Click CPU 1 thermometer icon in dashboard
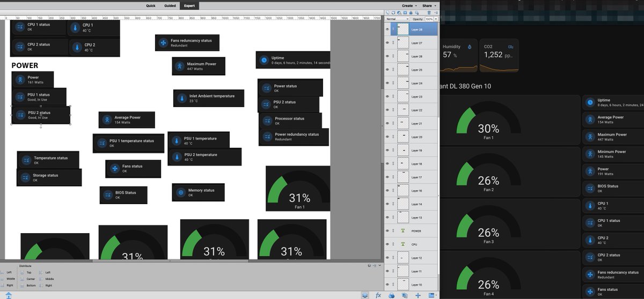This screenshot has height=299, width=644. (590, 206)
